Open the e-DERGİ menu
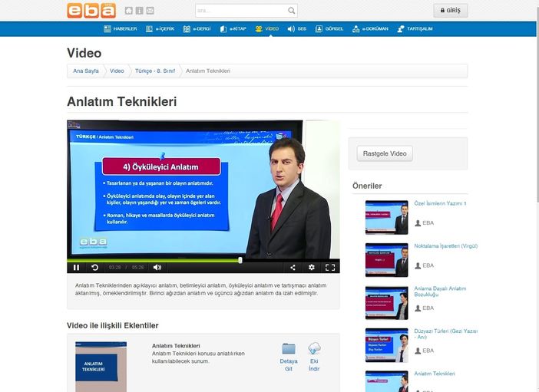Screen dimensions: 539x392 point(197,29)
